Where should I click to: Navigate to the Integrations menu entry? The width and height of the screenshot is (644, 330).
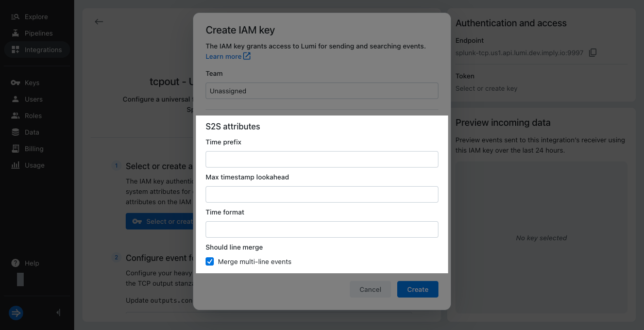(x=15, y=49)
